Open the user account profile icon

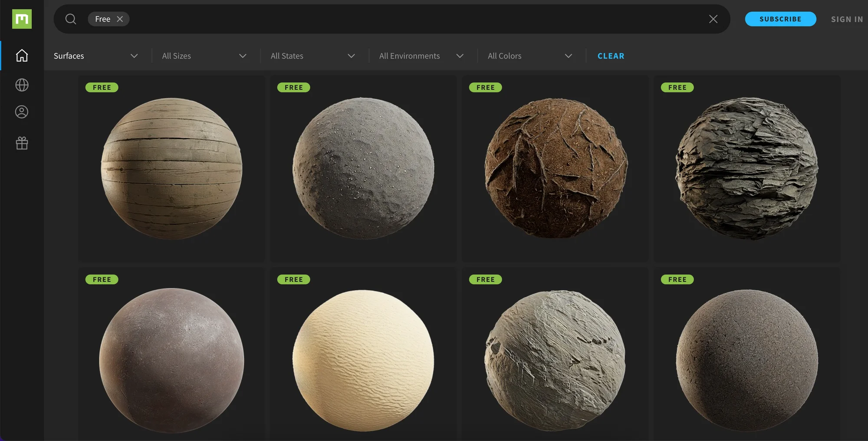click(x=22, y=112)
